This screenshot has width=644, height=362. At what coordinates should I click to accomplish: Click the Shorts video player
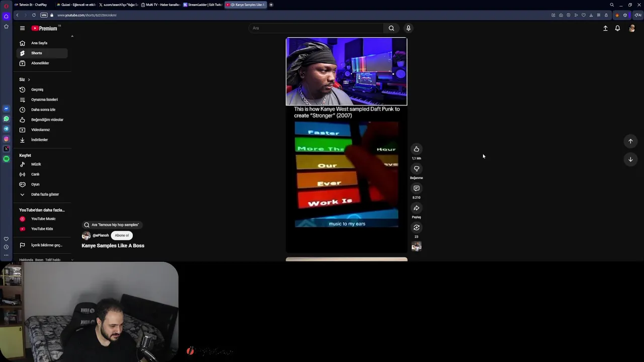pos(347,145)
